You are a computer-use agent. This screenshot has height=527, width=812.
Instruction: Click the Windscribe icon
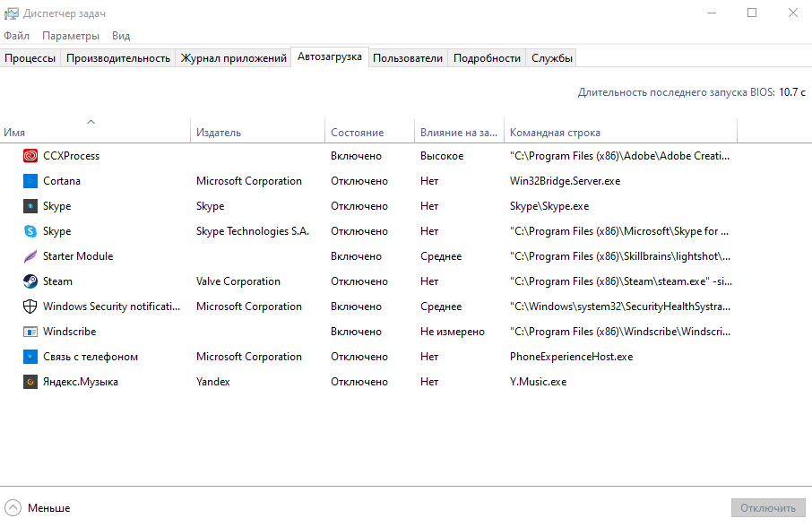tap(30, 332)
